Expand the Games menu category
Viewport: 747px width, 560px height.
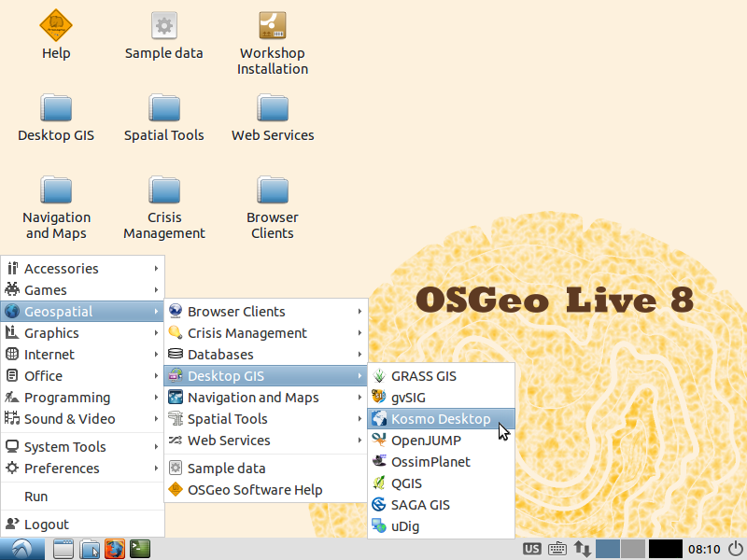tap(82, 290)
